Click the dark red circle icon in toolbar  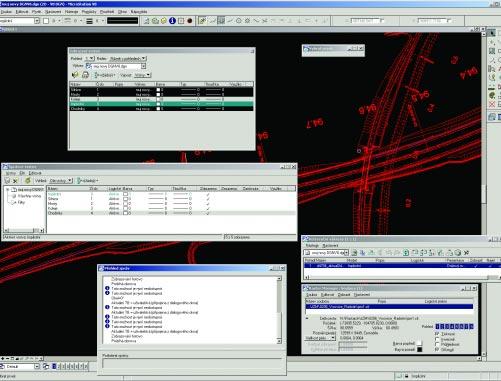[190, 21]
